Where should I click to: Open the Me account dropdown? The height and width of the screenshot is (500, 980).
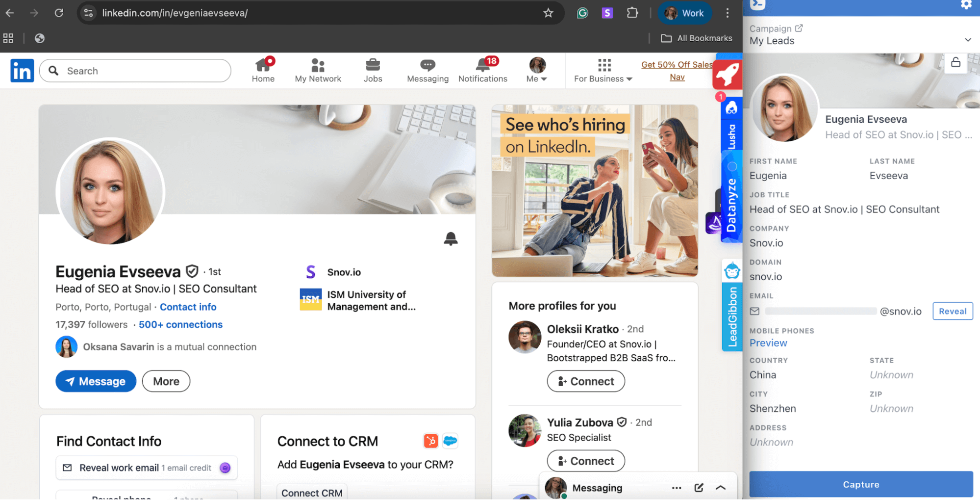pyautogui.click(x=537, y=70)
